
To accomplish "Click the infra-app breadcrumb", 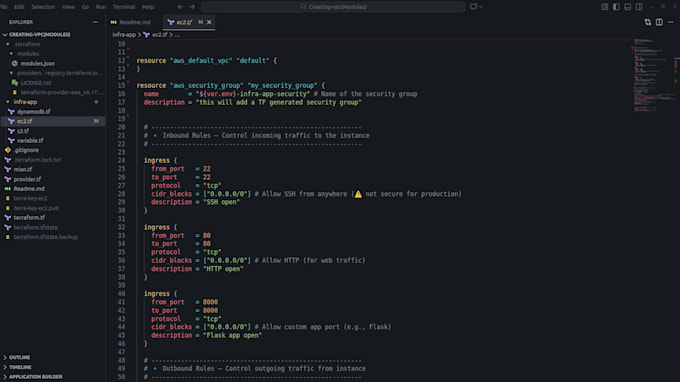I will pyautogui.click(x=124, y=35).
